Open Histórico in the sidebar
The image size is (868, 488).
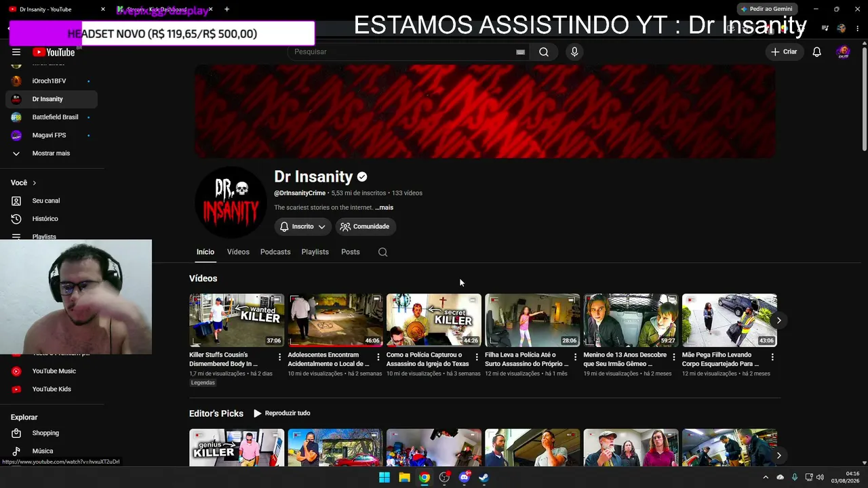pos(52,219)
